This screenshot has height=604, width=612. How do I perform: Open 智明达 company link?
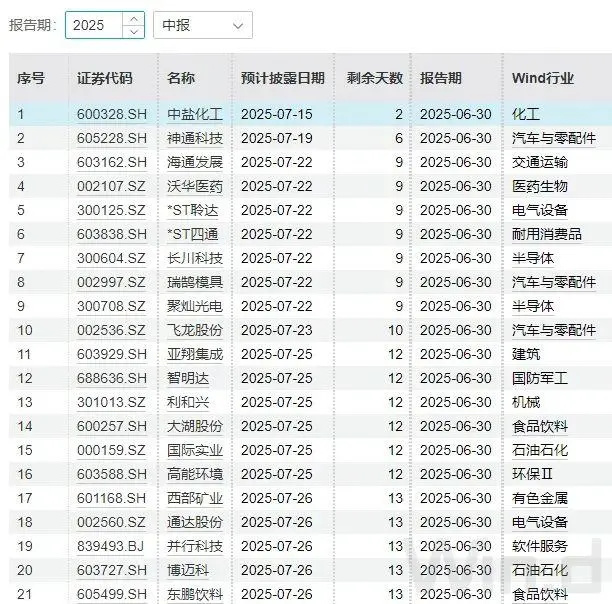[188, 378]
